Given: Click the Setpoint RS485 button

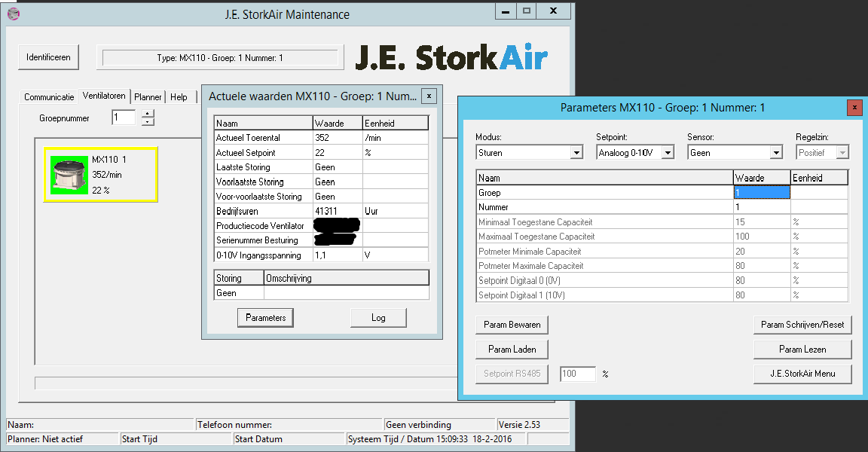Looking at the screenshot, I should point(512,374).
